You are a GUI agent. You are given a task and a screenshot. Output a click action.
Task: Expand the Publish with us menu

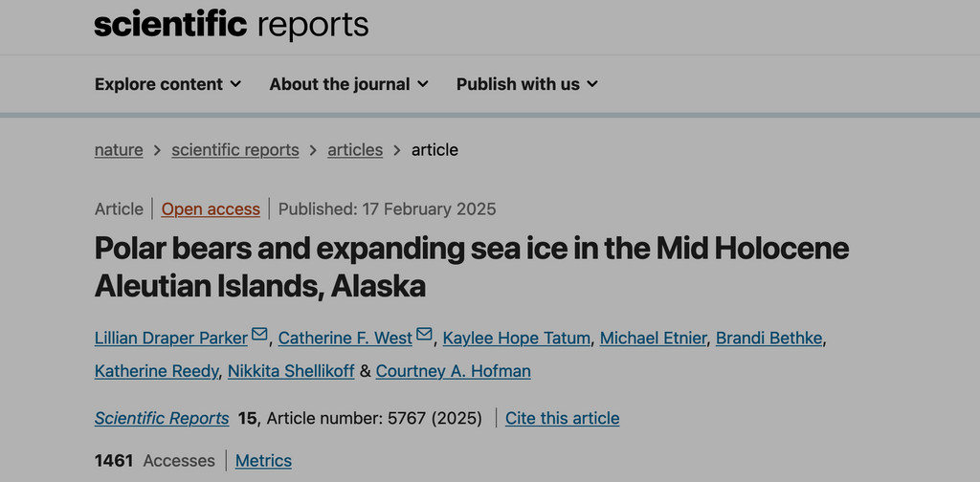coord(526,84)
